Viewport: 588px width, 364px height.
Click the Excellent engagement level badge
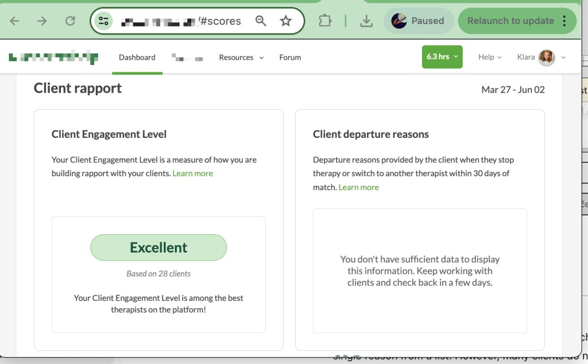pos(158,247)
